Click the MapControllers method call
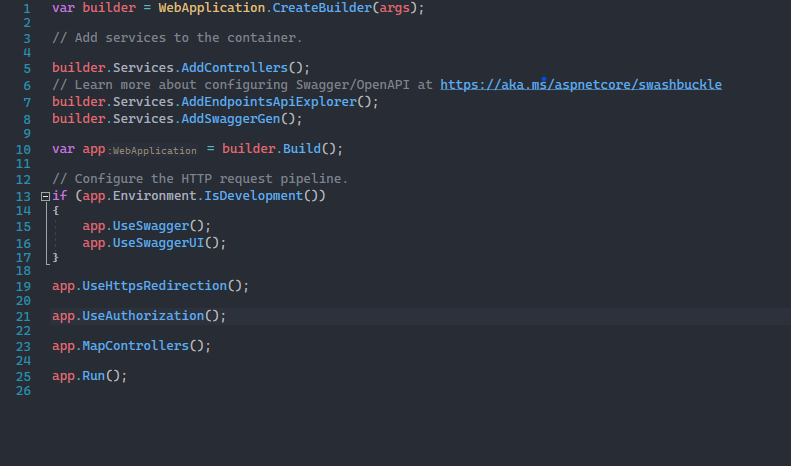Screen dimensions: 791x466 point(134,346)
